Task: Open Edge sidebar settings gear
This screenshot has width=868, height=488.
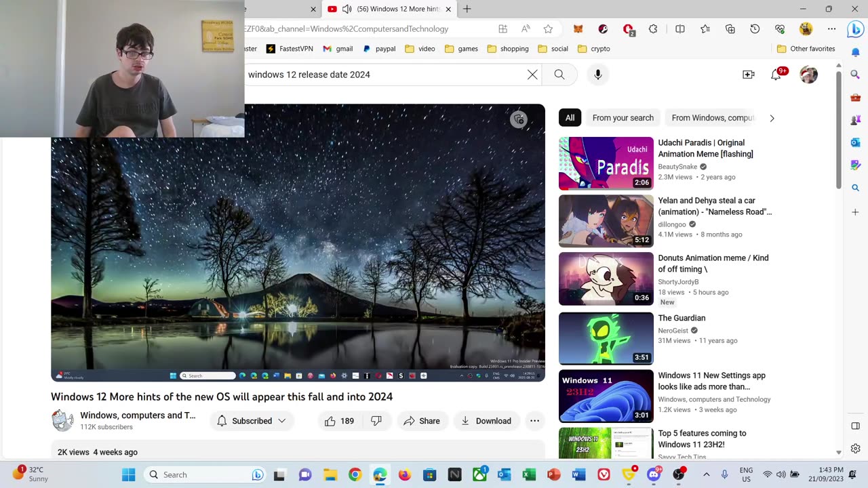Action: pyautogui.click(x=855, y=449)
